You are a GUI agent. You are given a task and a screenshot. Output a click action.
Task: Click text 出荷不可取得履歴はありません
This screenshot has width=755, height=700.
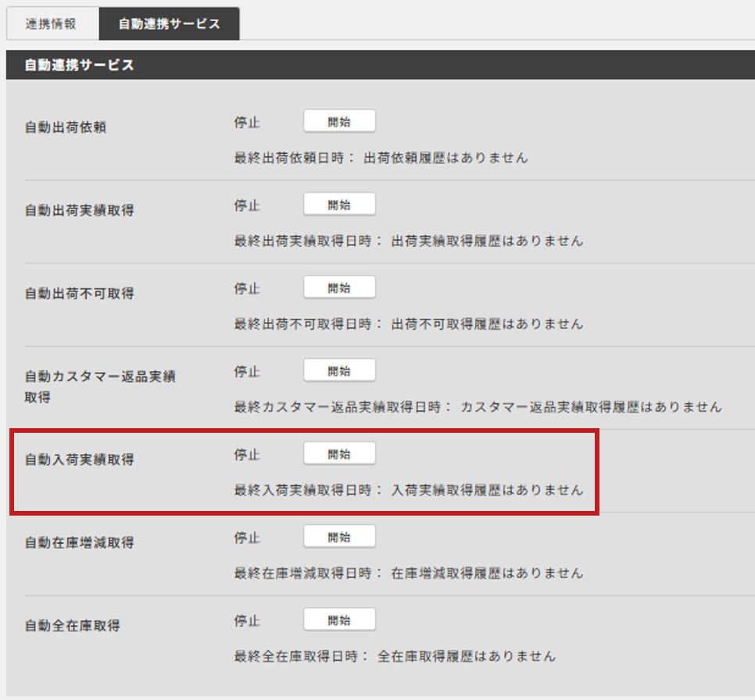(x=487, y=324)
